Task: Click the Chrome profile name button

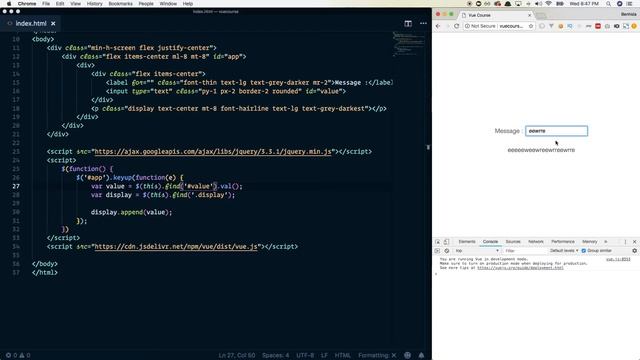Action: [x=629, y=14]
